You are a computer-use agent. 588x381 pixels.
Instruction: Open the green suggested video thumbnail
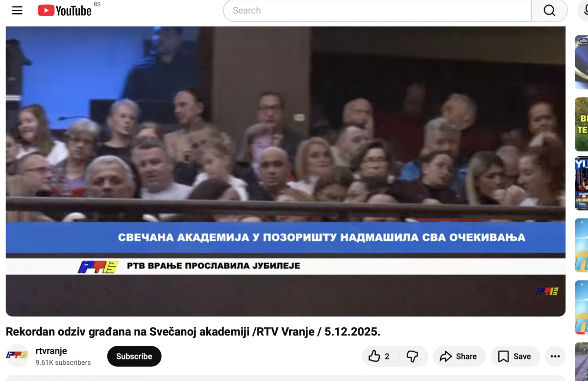(582, 124)
